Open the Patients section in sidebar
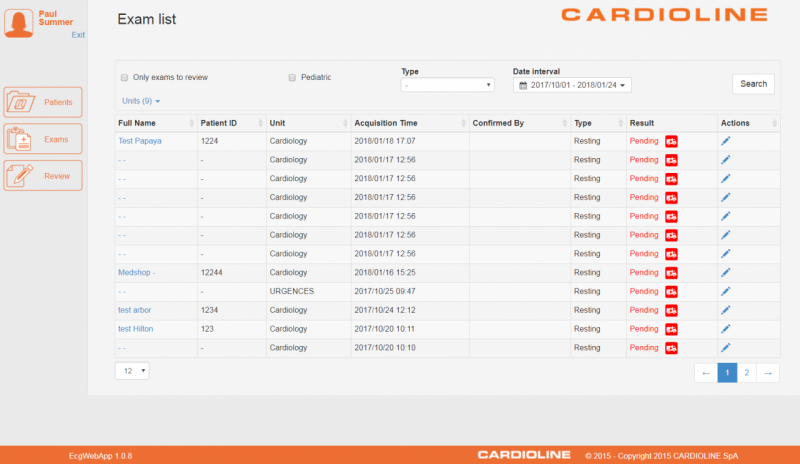This screenshot has height=464, width=800. 43,102
